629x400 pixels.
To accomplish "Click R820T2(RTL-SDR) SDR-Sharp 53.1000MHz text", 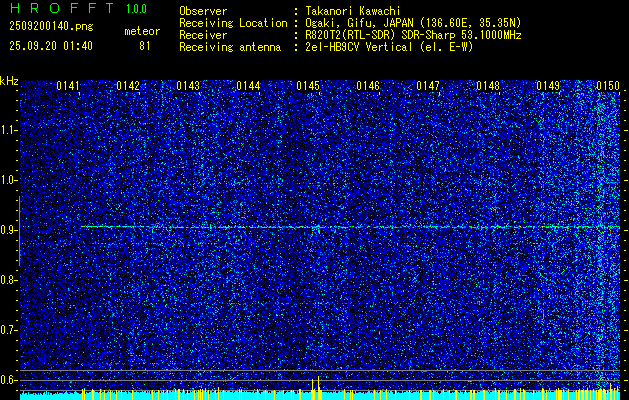I will click(x=413, y=35).
